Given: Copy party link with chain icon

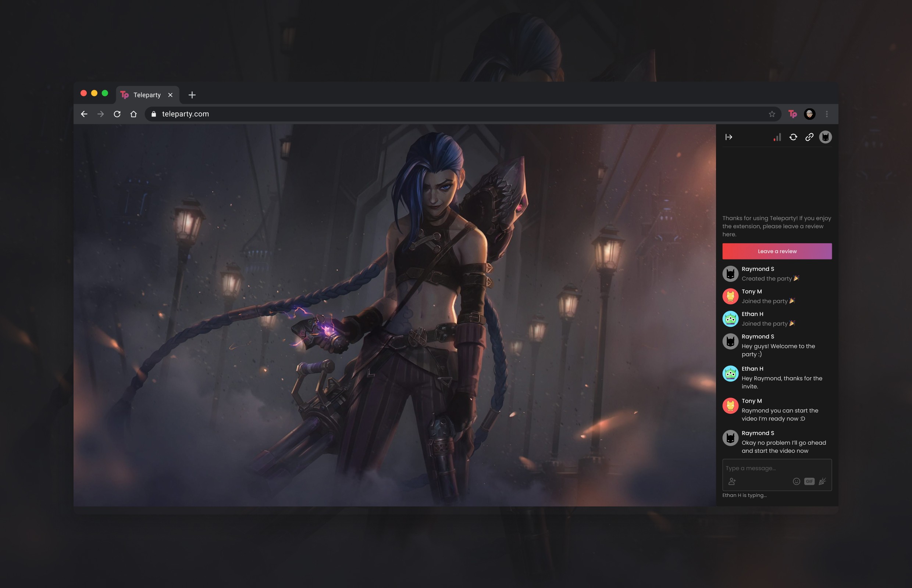Looking at the screenshot, I should (809, 137).
